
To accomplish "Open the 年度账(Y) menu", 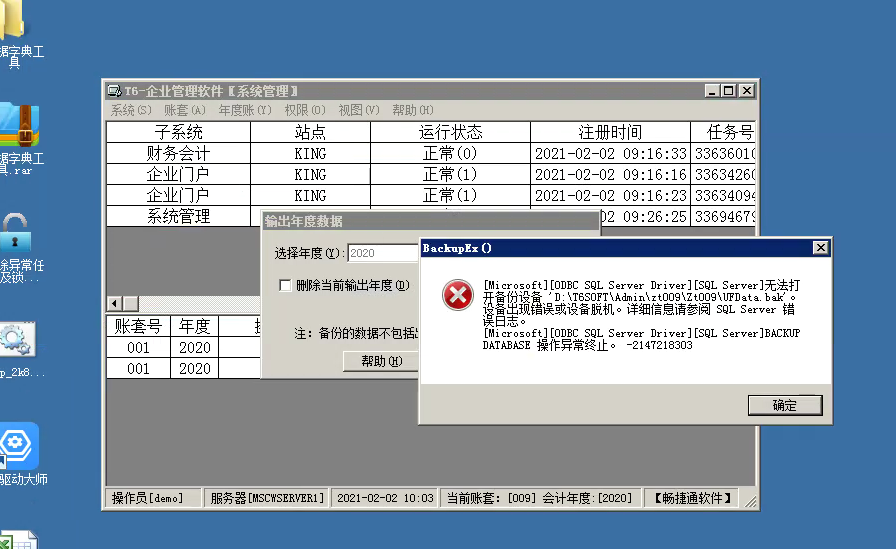I will (245, 110).
